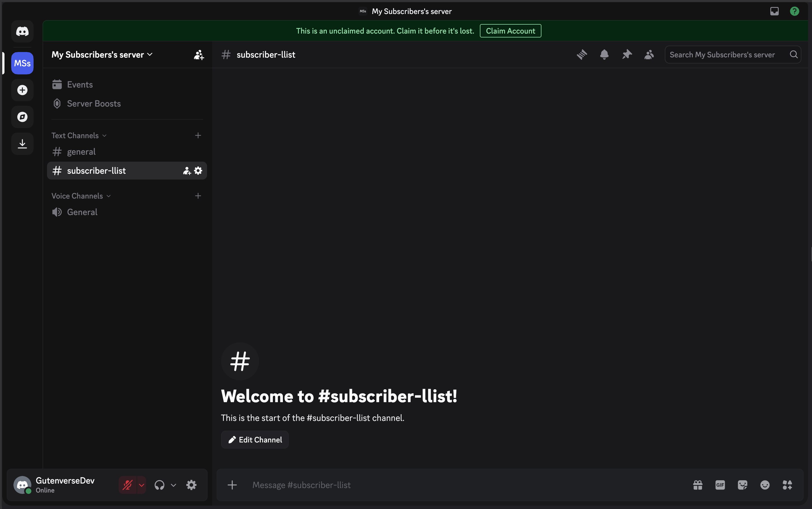Click the search magnifier icon
The height and width of the screenshot is (509, 812).
pos(794,55)
